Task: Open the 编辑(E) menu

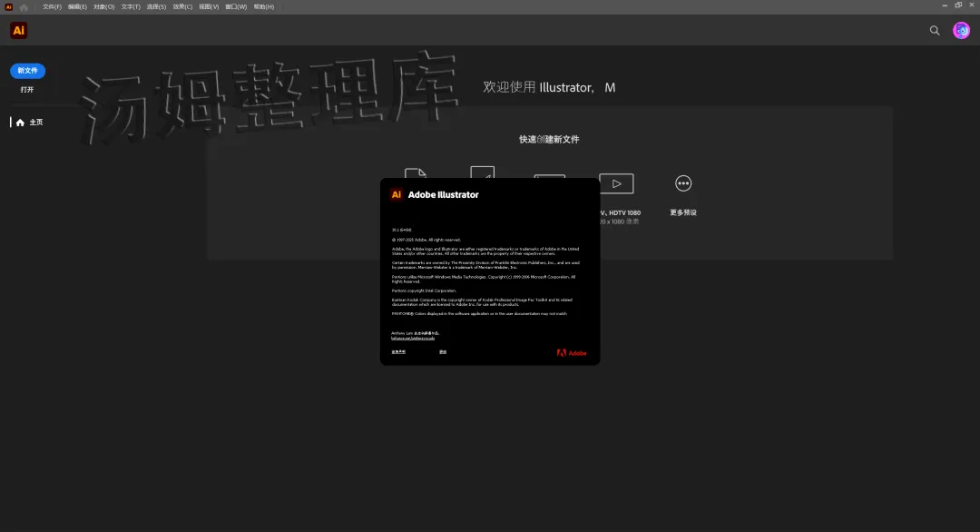Action: [x=77, y=7]
